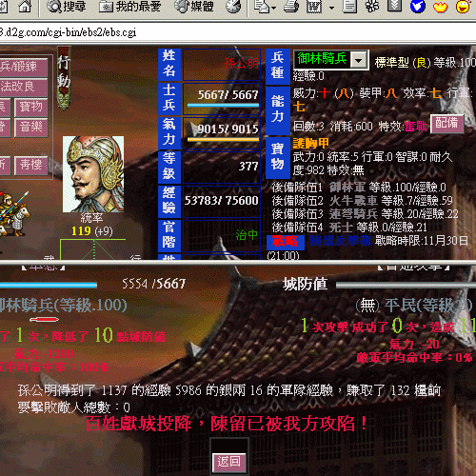Open the 搜尋 search toolbar button
This screenshot has height=476, width=476.
click(x=66, y=7)
